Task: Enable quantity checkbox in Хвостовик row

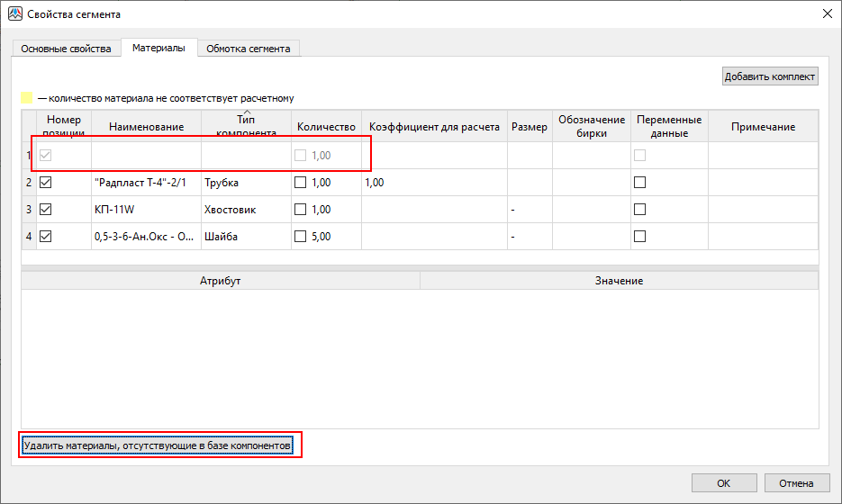Action: [301, 210]
